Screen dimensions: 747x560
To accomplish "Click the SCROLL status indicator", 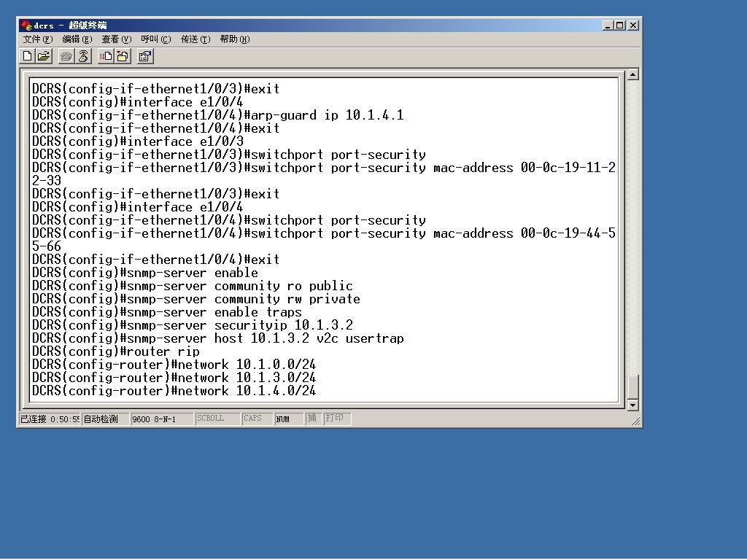I will pyautogui.click(x=217, y=419).
